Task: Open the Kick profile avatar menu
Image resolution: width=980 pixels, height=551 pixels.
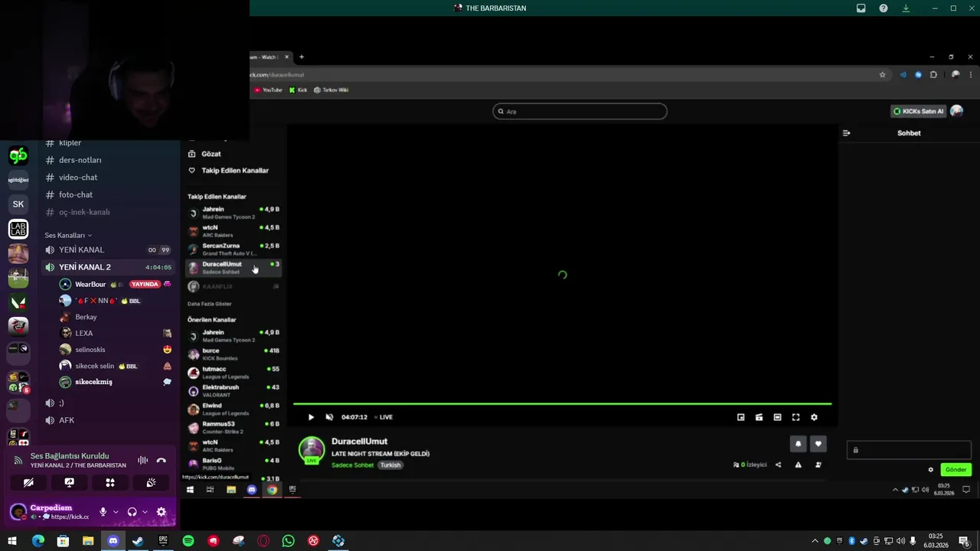Action: pyautogui.click(x=956, y=111)
